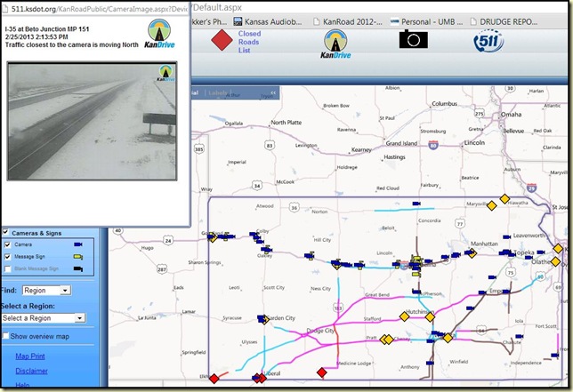Toggle the Cameras & Signs checkbox
The image size is (573, 392).
click(x=5, y=232)
